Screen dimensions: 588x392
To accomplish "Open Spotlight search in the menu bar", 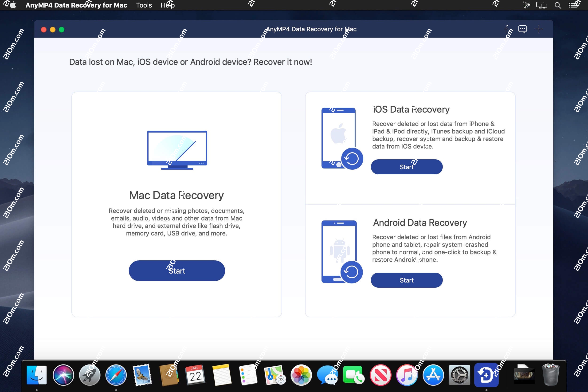I will tap(557, 5).
